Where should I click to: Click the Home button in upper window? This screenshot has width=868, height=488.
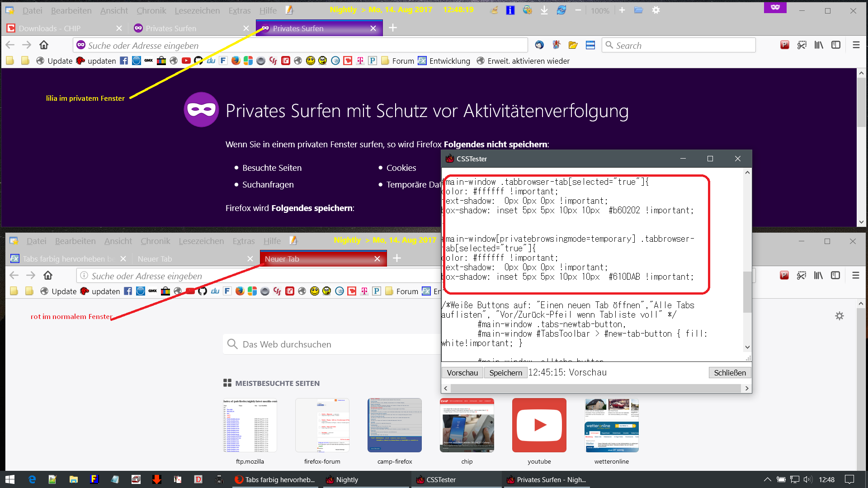coord(44,45)
